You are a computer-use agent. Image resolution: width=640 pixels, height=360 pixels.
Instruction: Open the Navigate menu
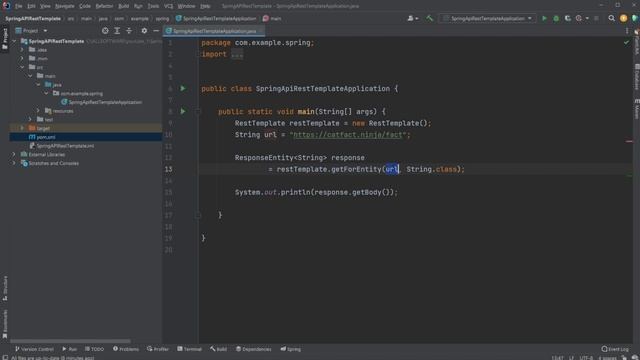coord(64,6)
